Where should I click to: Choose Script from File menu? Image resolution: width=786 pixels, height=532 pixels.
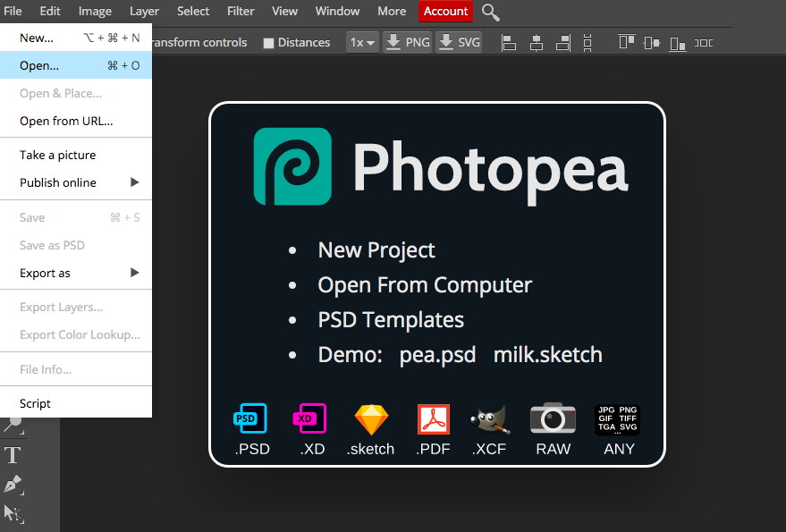click(x=76, y=403)
